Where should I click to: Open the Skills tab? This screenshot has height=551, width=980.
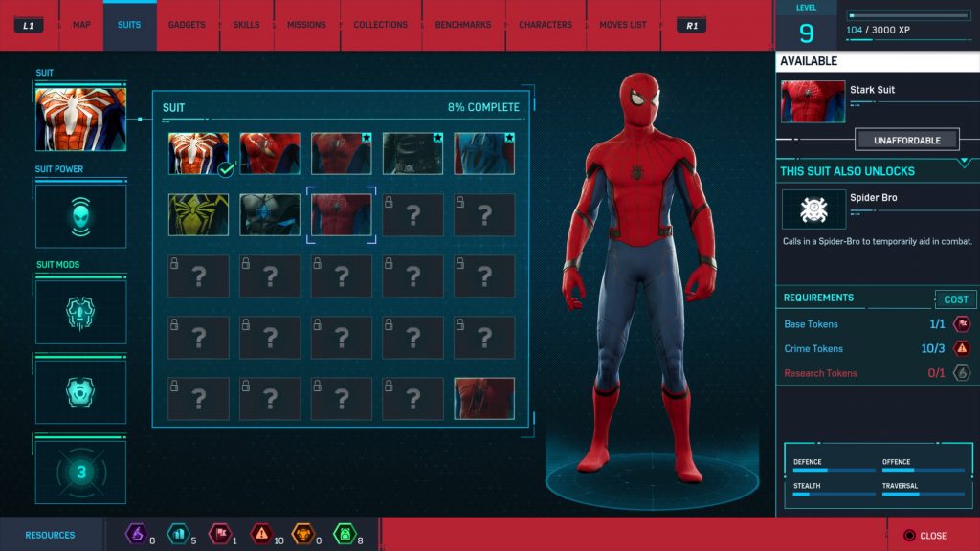tap(246, 25)
